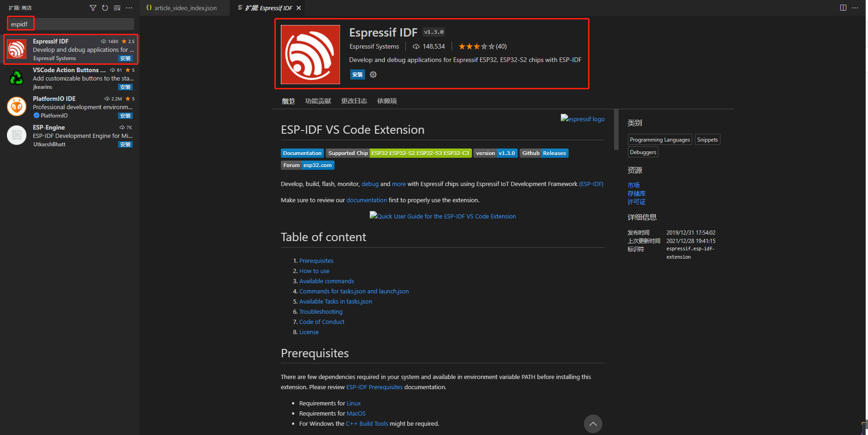Open the (ESP-IDF) framework link
This screenshot has height=435, width=868.
tap(591, 184)
